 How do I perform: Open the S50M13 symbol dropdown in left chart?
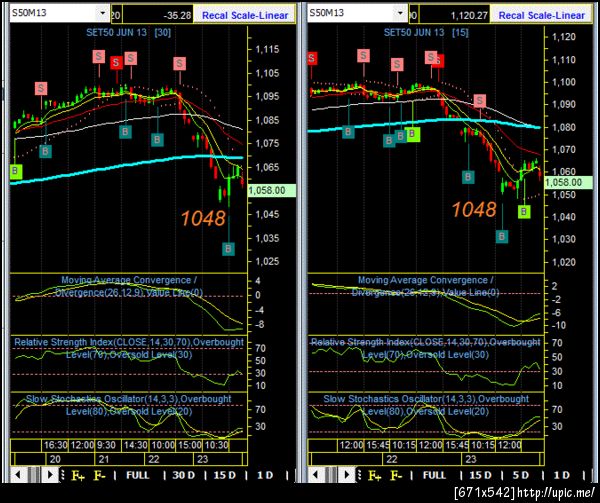coord(103,13)
